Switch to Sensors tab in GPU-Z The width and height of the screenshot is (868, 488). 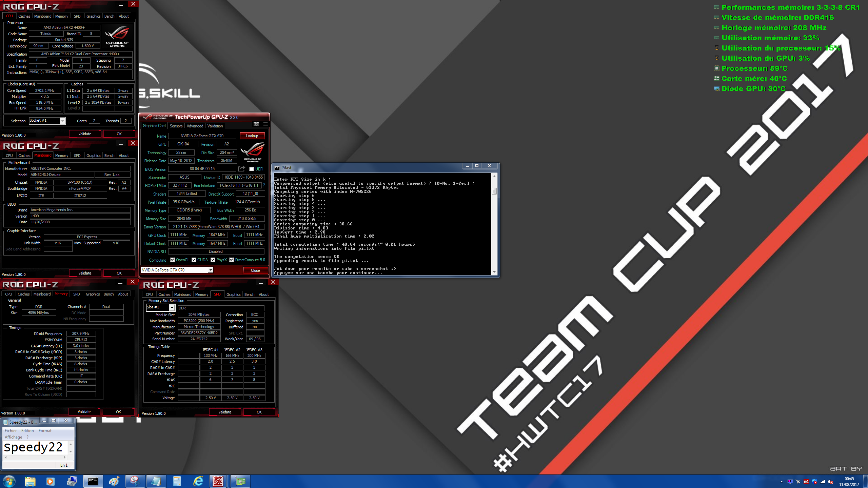click(176, 126)
